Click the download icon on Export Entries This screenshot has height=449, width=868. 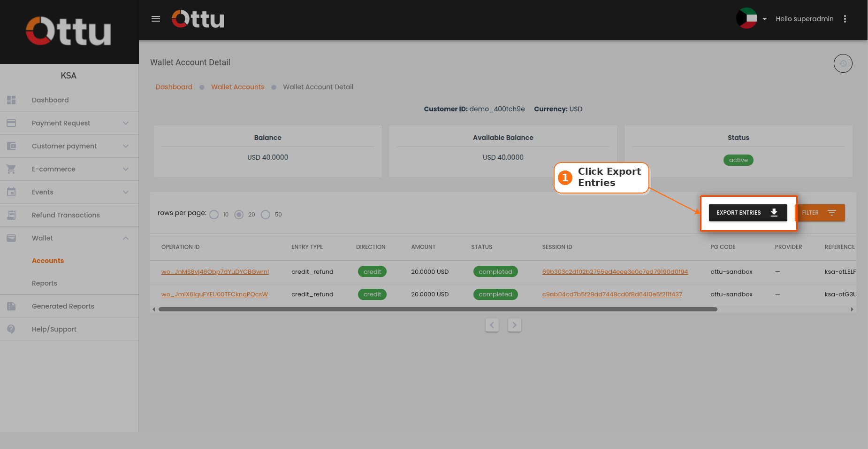774,213
